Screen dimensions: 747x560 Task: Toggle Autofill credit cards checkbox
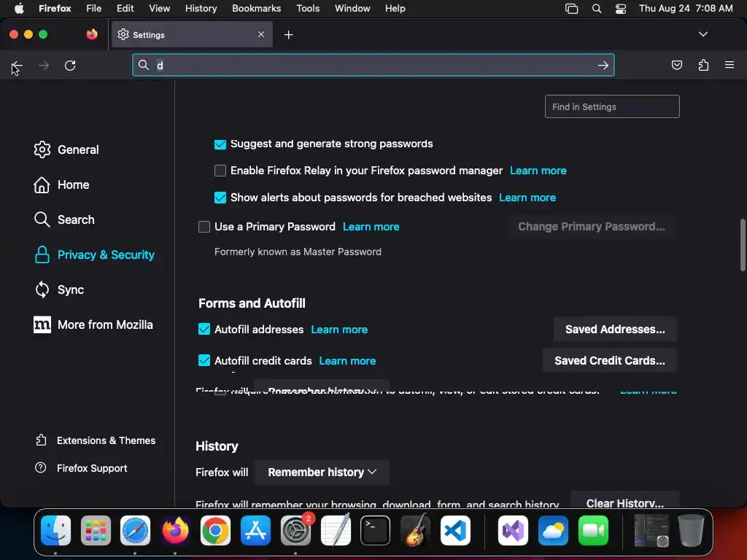(204, 360)
